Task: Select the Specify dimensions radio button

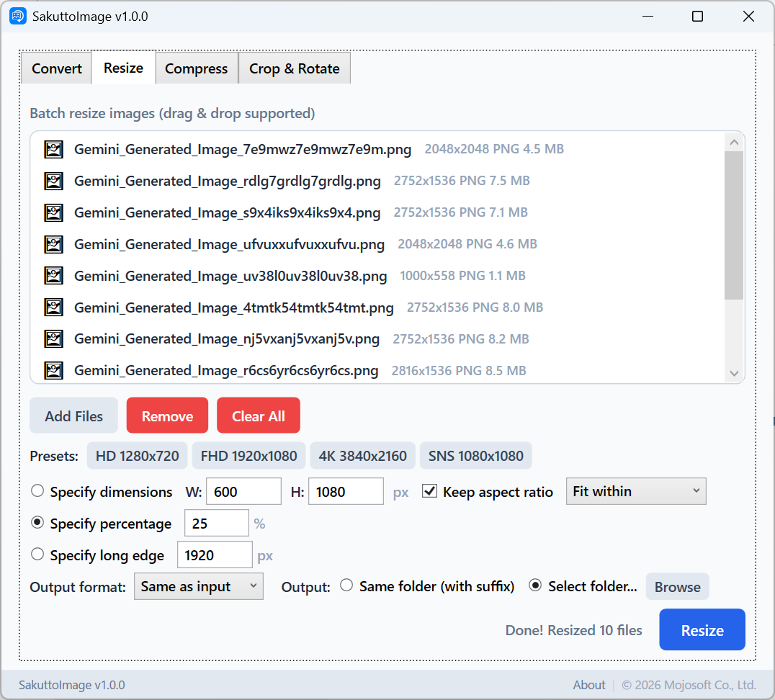Action: pos(37,491)
